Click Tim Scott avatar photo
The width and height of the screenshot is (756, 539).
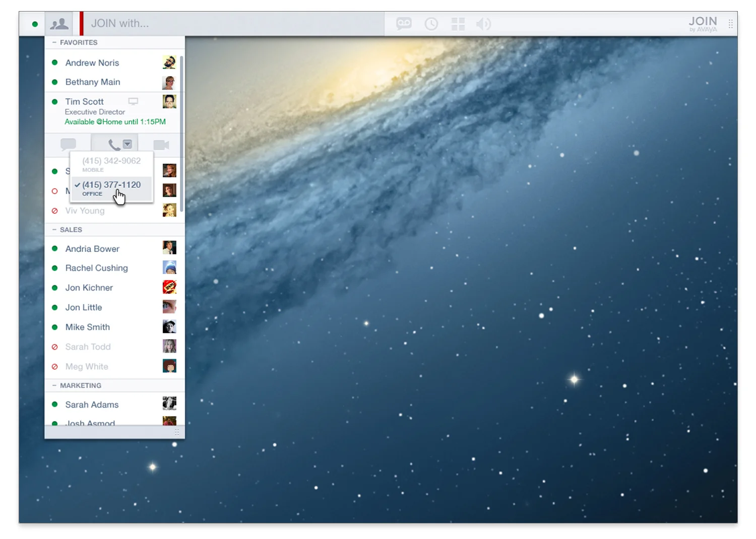click(x=169, y=101)
